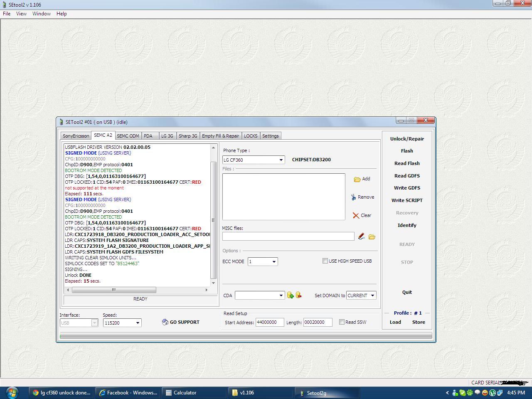This screenshot has height=399, width=532.
Task: Click the Remove file scissors icon
Action: (x=353, y=197)
